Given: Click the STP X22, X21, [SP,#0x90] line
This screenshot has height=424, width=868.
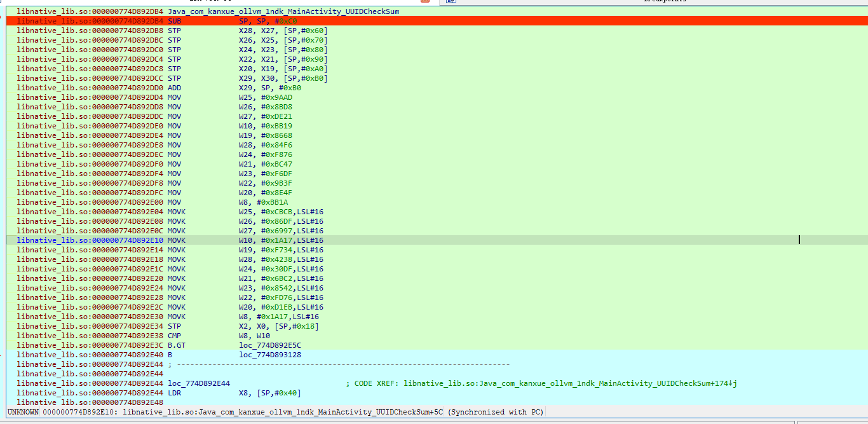Looking at the screenshot, I should tap(172, 59).
